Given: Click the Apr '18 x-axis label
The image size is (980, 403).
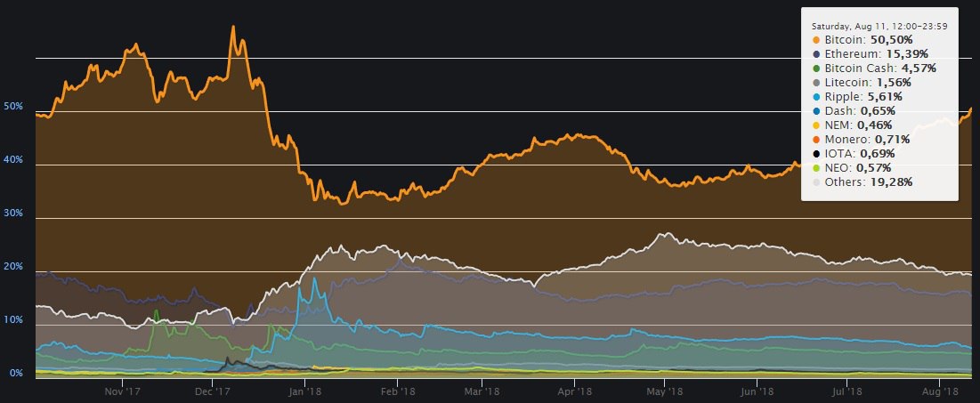Looking at the screenshot, I should pos(574,391).
